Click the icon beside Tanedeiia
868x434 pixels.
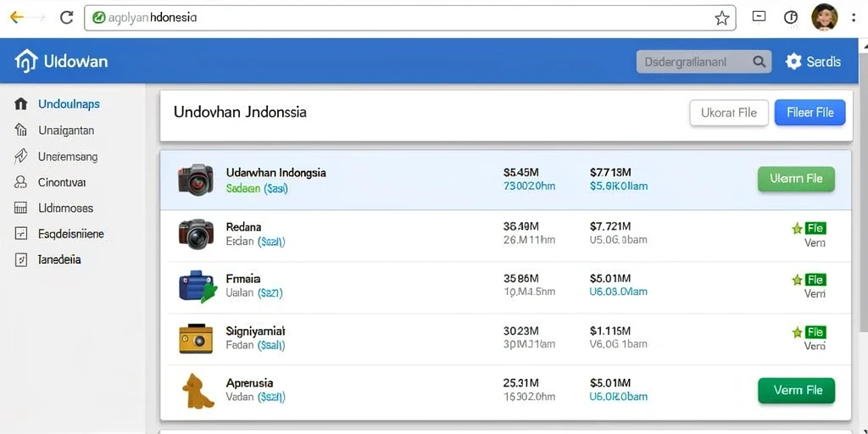[20, 259]
